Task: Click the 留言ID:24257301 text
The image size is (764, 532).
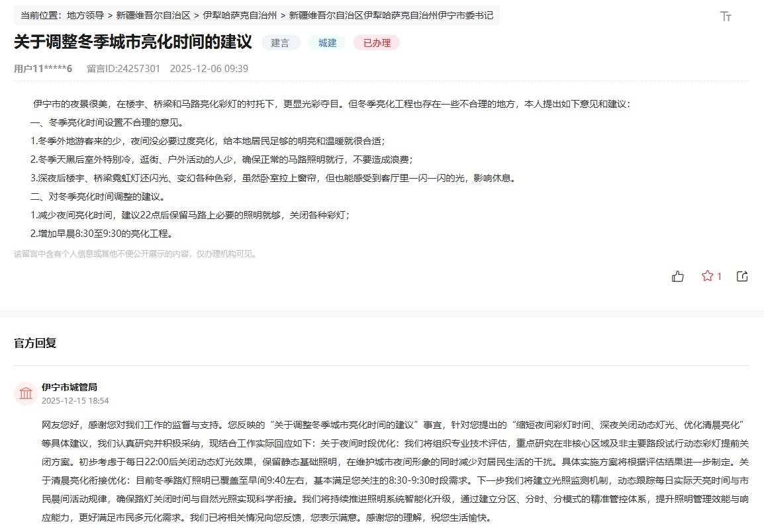Action: click(x=123, y=69)
